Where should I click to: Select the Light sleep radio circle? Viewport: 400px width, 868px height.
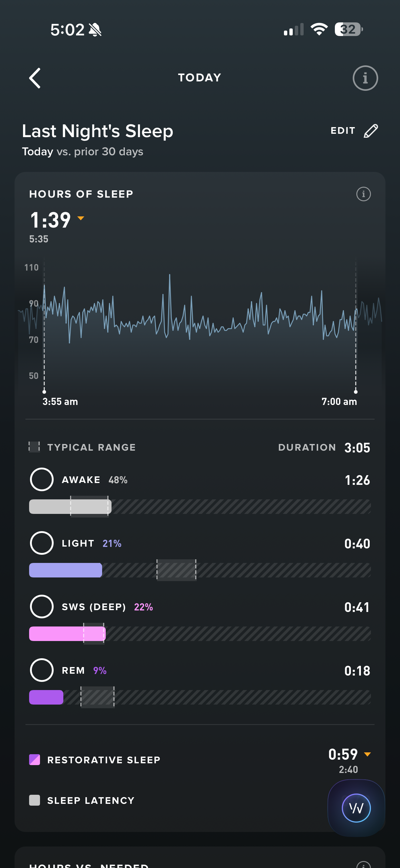42,543
